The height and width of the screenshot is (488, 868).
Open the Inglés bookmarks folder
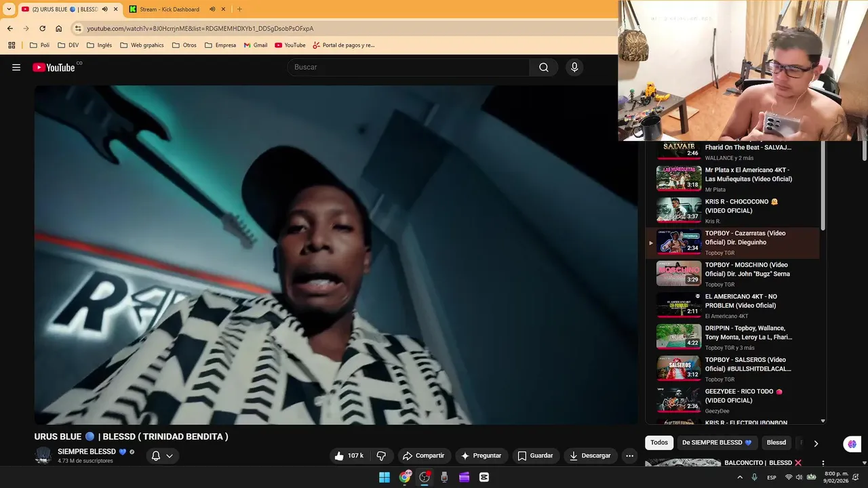point(99,45)
